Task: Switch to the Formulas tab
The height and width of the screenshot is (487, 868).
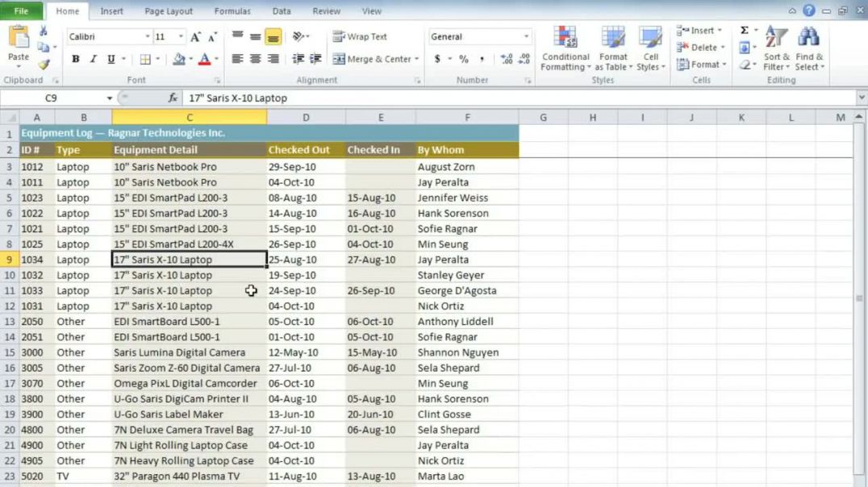Action: pyautogui.click(x=232, y=10)
